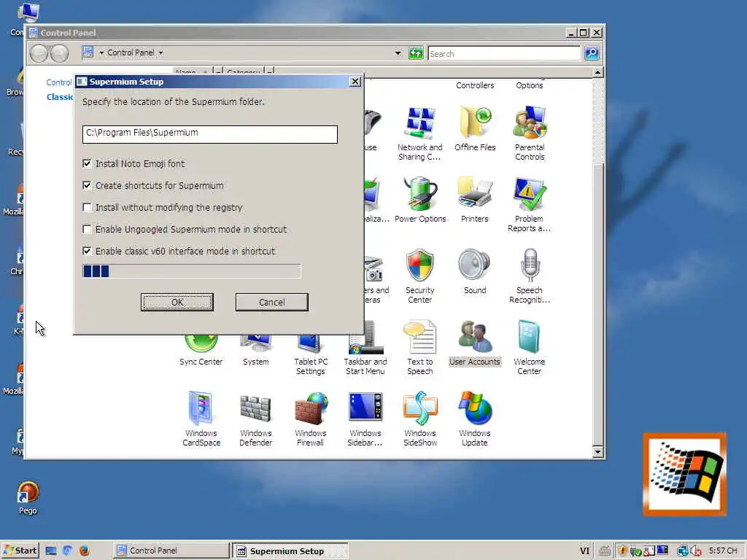This screenshot has height=560, width=747.
Task: Open Windows Sidebar properties icon
Action: pos(365,407)
